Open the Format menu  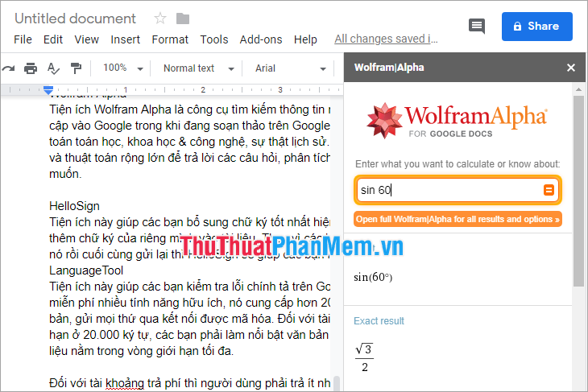click(170, 39)
